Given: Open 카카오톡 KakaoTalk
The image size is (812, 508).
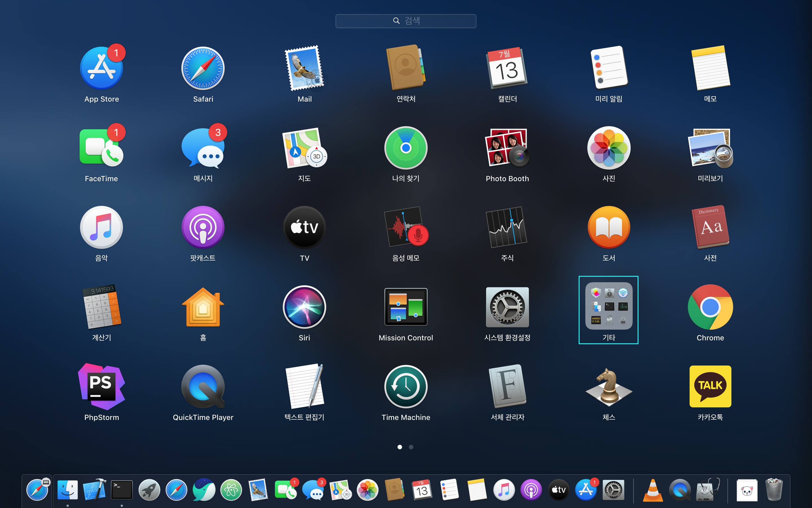Looking at the screenshot, I should (x=710, y=387).
